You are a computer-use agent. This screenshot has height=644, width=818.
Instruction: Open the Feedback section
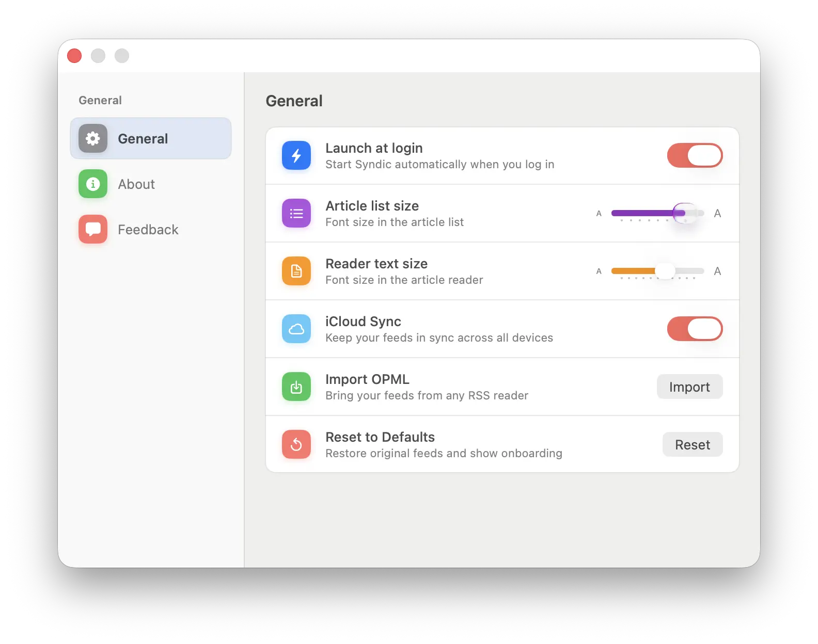coord(151,229)
